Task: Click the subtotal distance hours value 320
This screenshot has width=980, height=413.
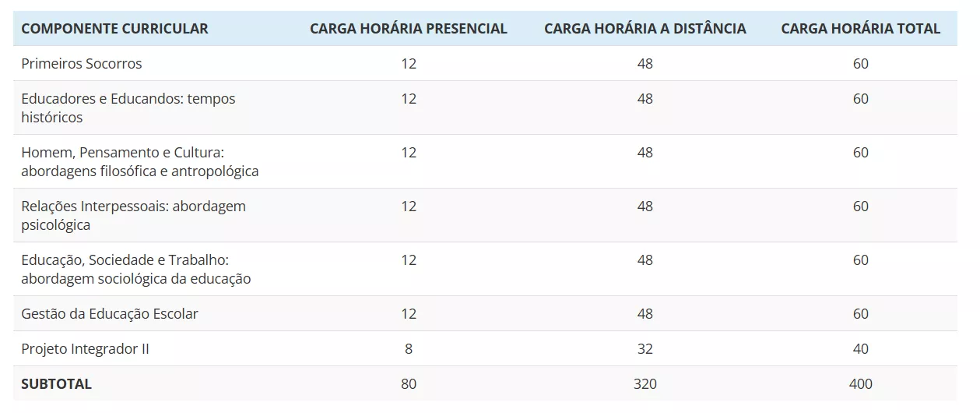Action: [645, 384]
